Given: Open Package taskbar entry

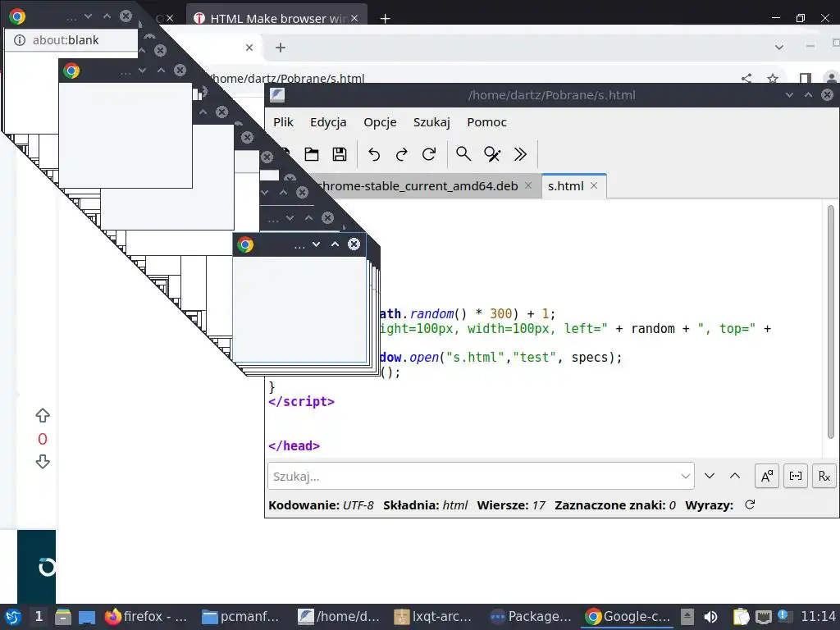Looking at the screenshot, I should coord(532,617).
